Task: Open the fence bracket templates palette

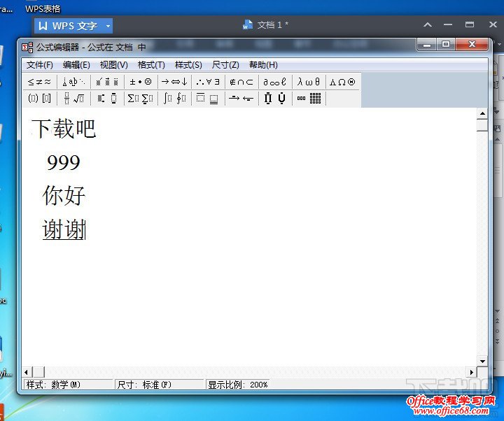Action: pos(39,99)
